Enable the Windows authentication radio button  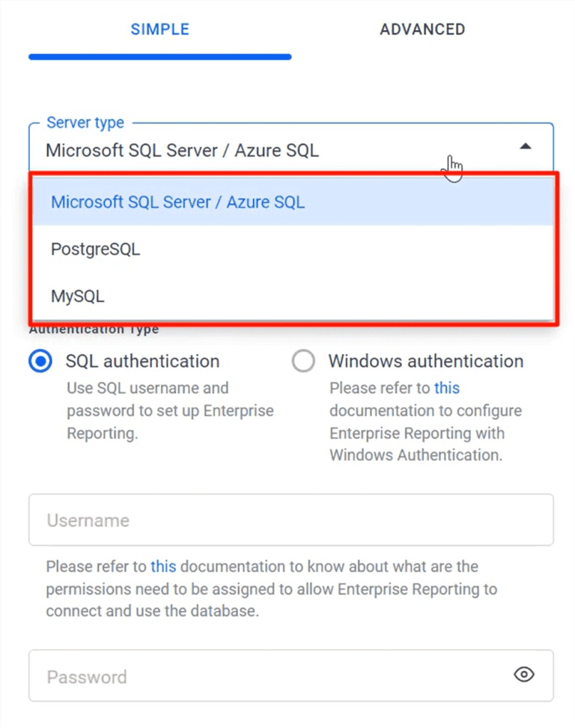point(303,361)
